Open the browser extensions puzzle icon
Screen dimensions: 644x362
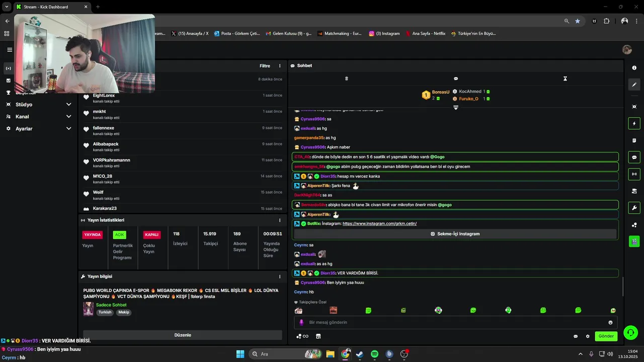606,21
